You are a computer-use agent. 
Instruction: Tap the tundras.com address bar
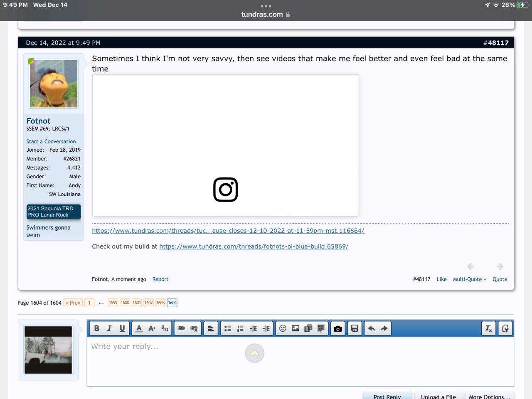click(x=266, y=14)
